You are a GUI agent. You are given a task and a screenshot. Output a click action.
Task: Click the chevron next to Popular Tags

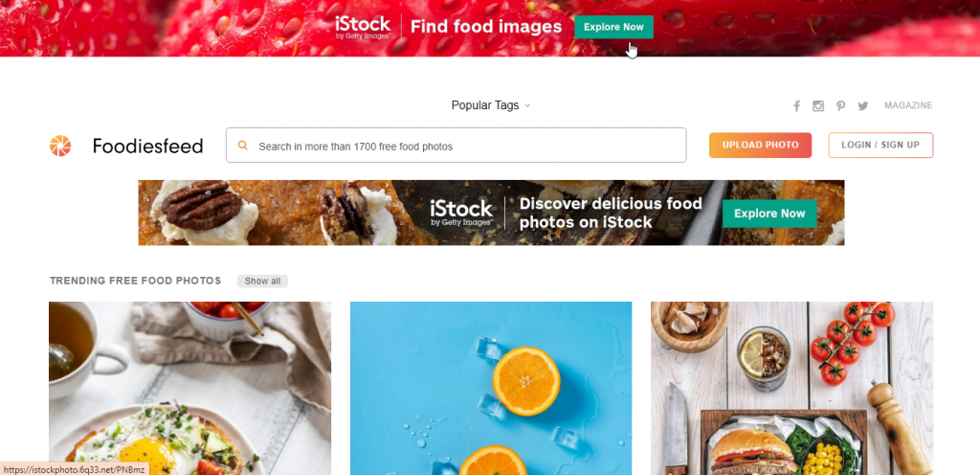click(x=527, y=106)
